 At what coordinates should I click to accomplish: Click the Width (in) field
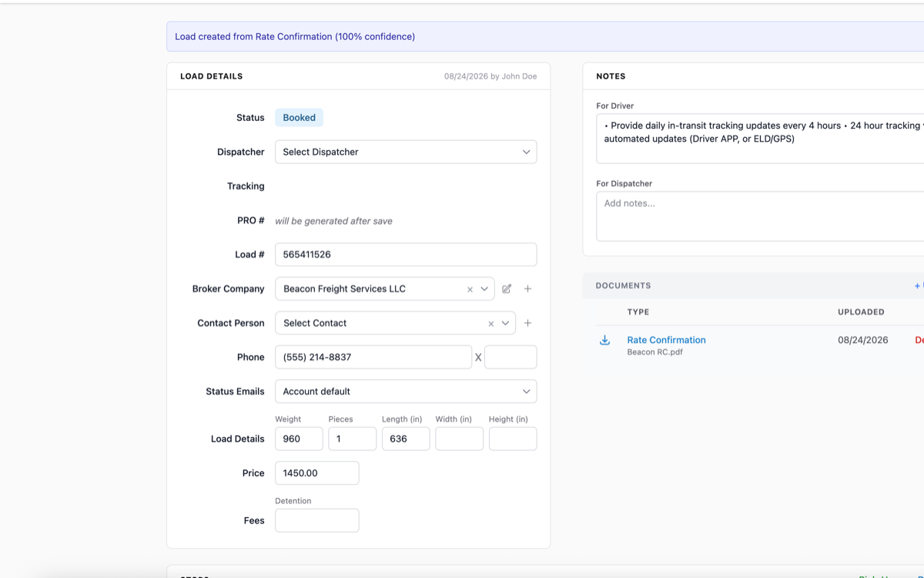tap(459, 439)
